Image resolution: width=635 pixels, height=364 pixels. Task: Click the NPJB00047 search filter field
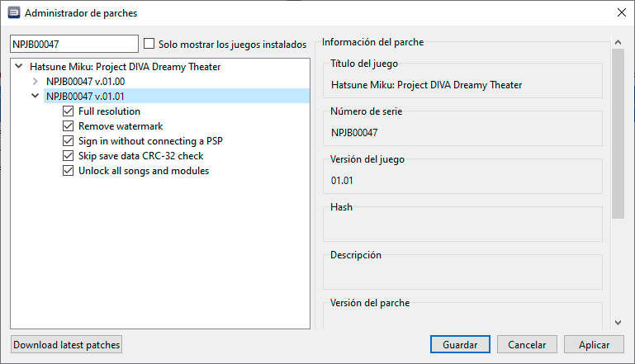74,44
